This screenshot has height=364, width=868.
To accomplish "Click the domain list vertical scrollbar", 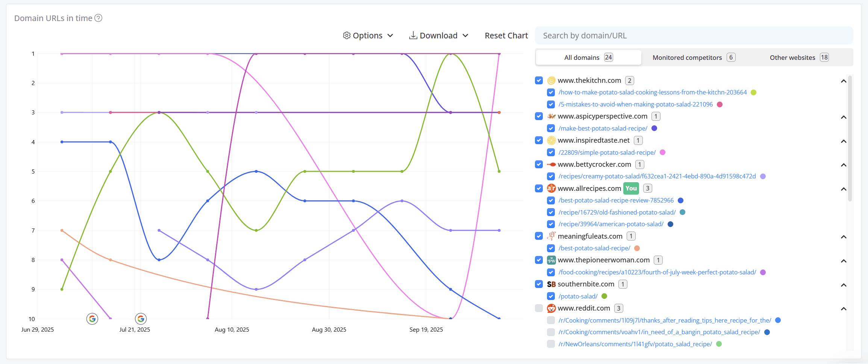I will pos(850,139).
